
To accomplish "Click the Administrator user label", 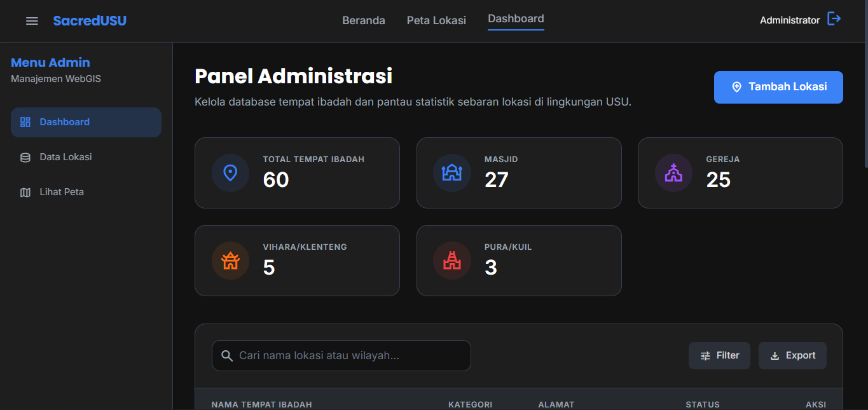I will click(x=790, y=20).
